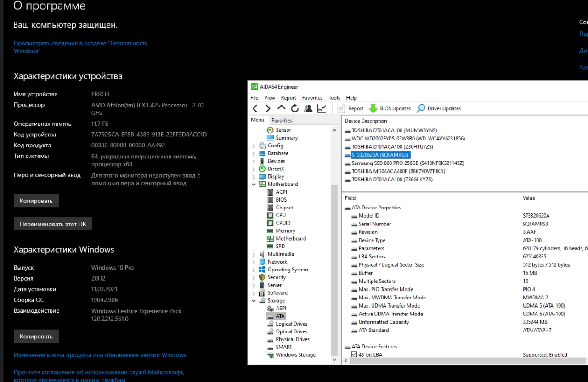Select the SPD tree item
This screenshot has height=382, width=588.
coord(276,246)
